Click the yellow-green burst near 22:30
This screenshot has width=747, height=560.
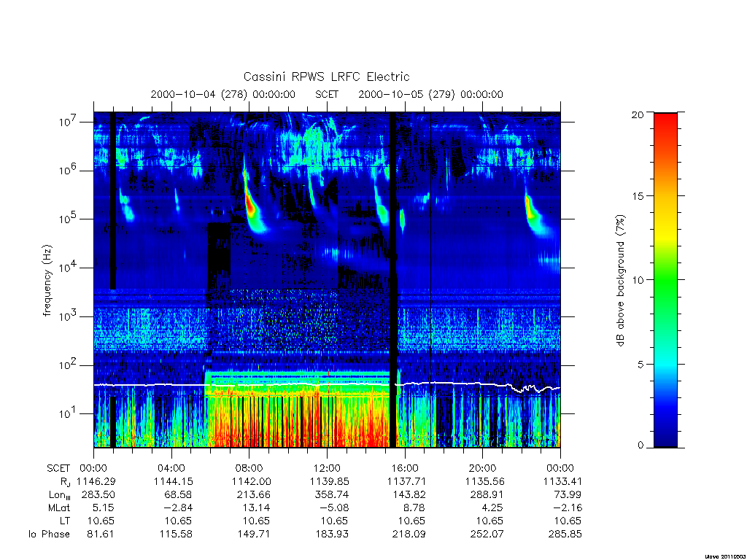click(x=533, y=211)
